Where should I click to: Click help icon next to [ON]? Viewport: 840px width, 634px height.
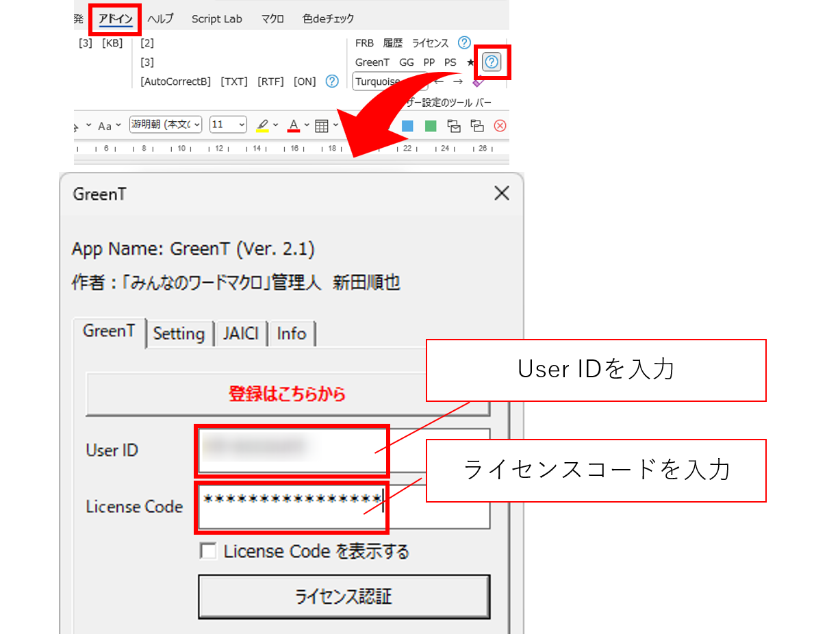tap(332, 81)
